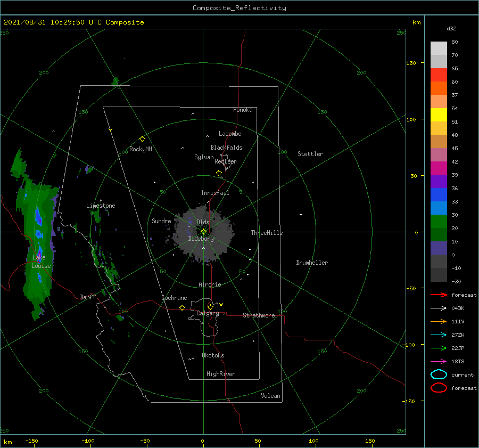Click the ThreeHills label
Viewport: 479px width, 448px height.
coord(267,233)
